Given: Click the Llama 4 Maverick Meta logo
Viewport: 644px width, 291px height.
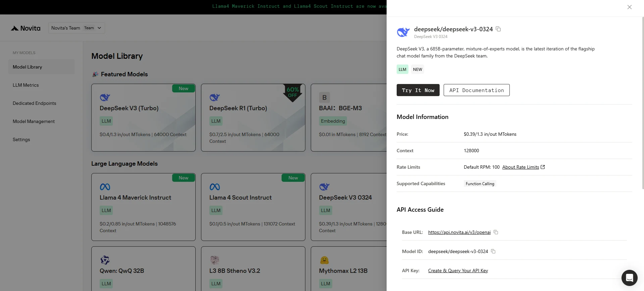Looking at the screenshot, I should (x=105, y=187).
